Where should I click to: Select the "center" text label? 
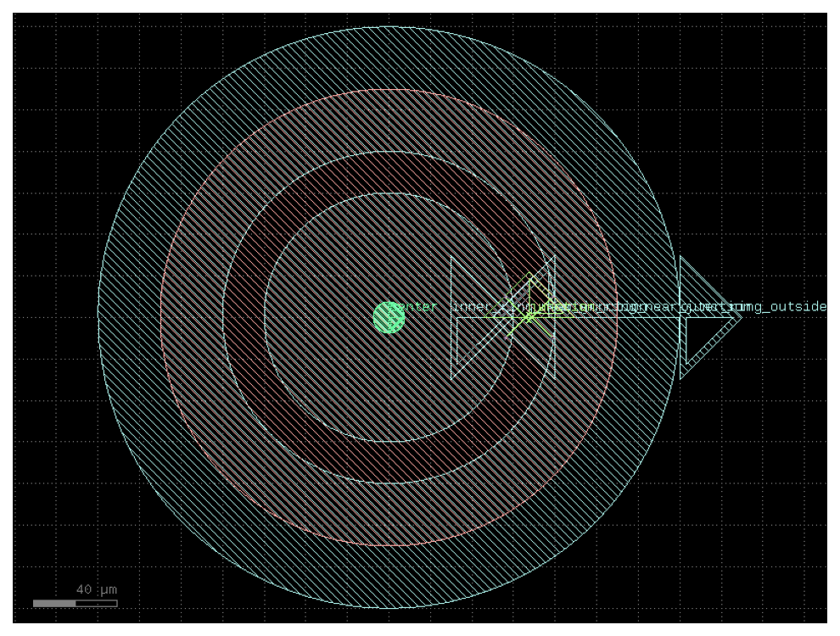click(x=412, y=307)
